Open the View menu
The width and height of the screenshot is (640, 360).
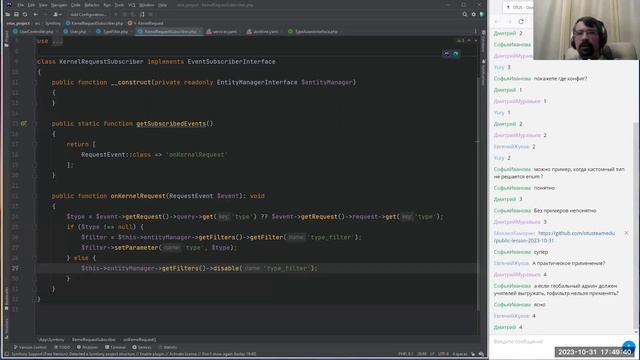pyautogui.click(x=43, y=5)
